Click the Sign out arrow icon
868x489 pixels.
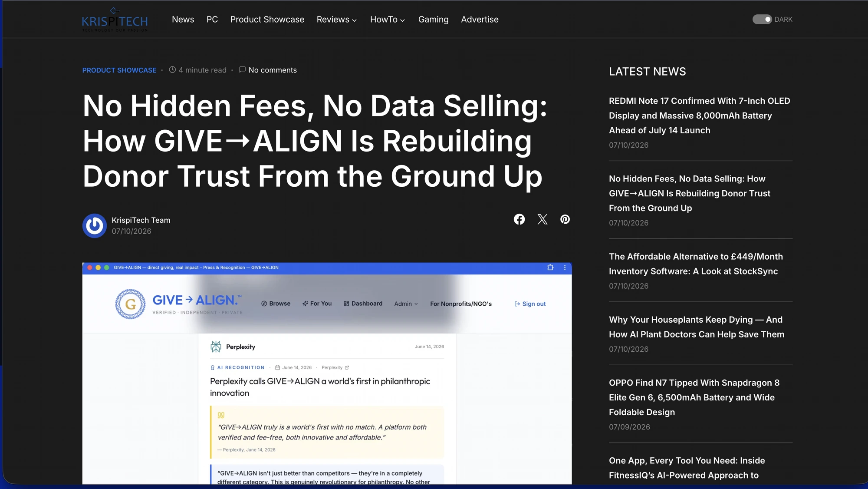point(517,304)
